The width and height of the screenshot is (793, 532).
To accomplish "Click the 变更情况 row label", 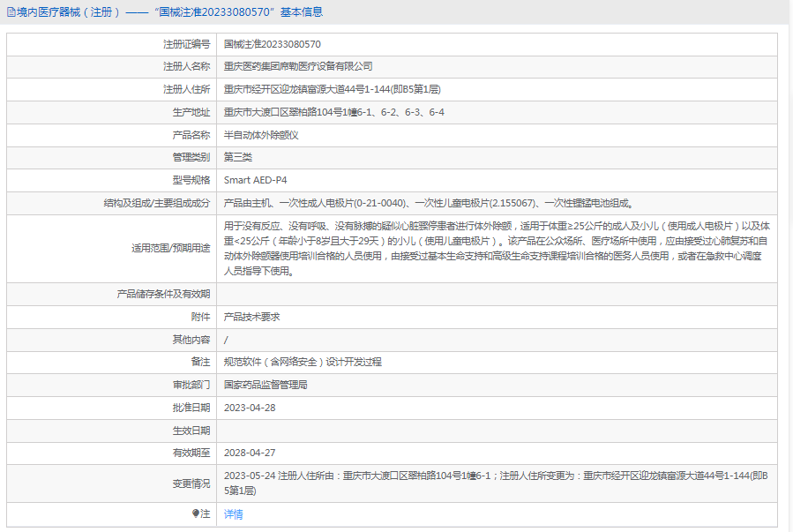I will [x=191, y=484].
